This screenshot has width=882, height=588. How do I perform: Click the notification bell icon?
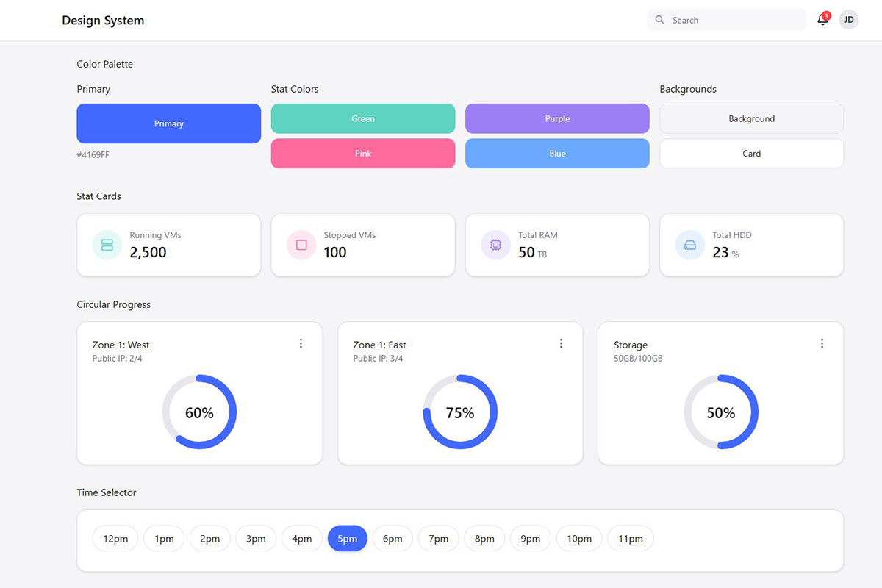tap(822, 20)
